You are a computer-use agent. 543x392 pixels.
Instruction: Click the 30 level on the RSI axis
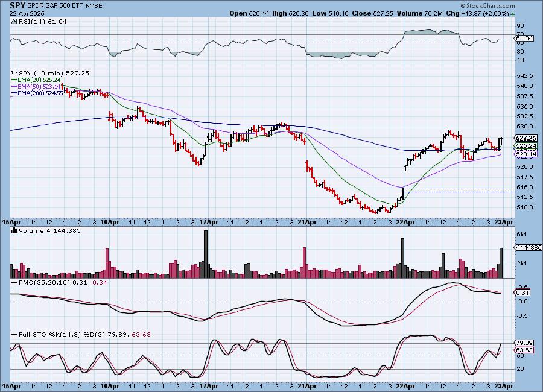pos(520,52)
